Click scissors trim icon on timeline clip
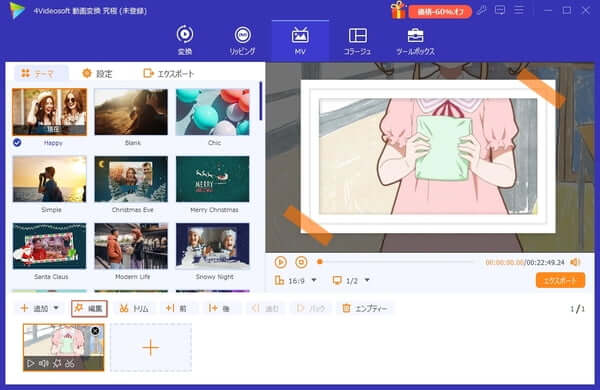Image resolution: width=600 pixels, height=390 pixels. pos(70,363)
